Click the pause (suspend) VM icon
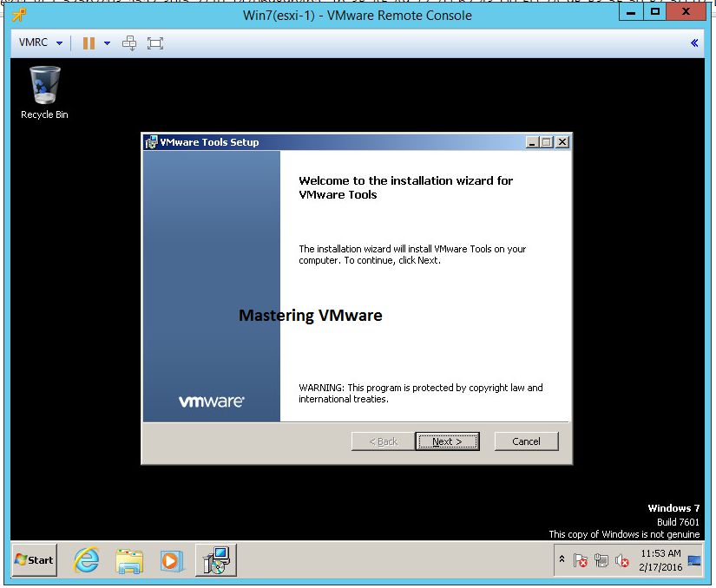The height and width of the screenshot is (588, 716). click(89, 43)
